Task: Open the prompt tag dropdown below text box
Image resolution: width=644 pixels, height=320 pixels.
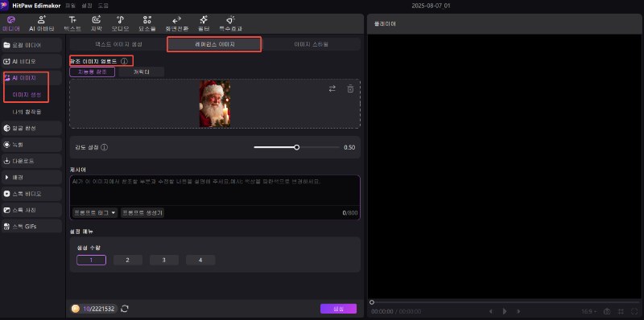Action: 95,213
